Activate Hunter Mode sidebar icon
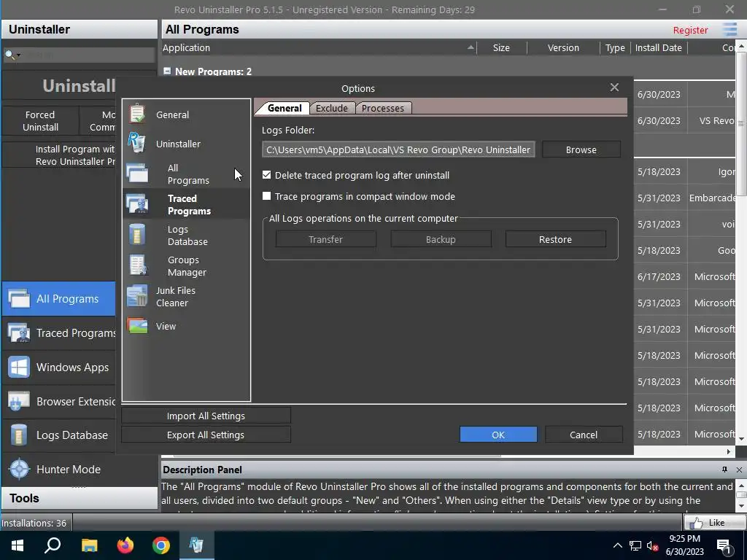The height and width of the screenshot is (560, 747). coord(20,469)
